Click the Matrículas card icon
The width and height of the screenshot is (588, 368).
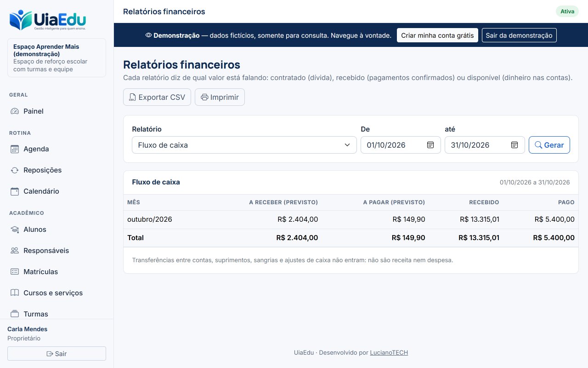15,272
